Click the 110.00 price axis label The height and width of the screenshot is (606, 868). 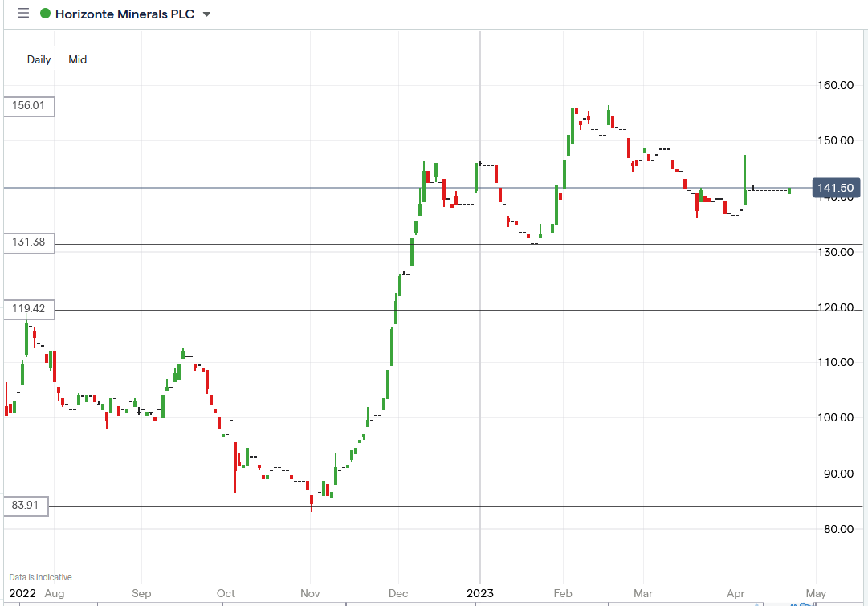pyautogui.click(x=835, y=363)
